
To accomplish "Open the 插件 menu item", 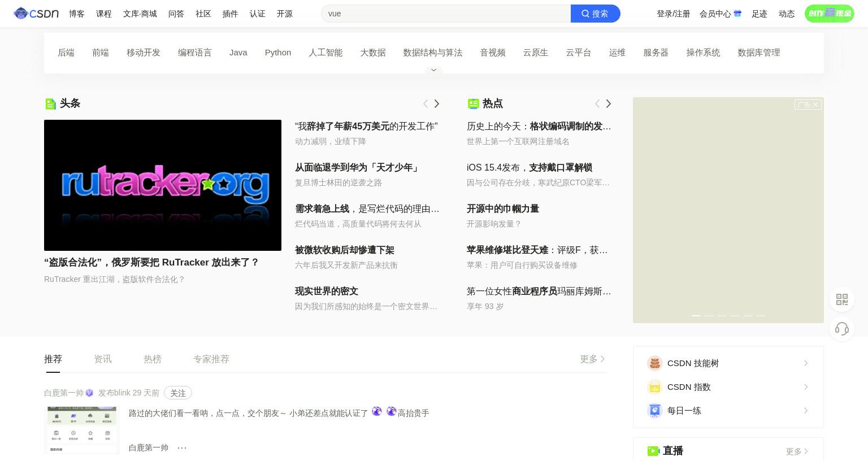I will coord(231,14).
